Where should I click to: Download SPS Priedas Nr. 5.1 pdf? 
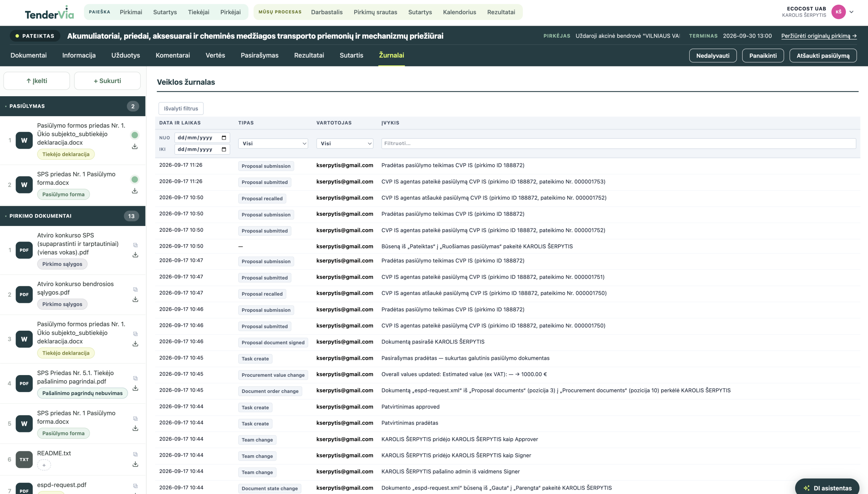[x=135, y=388]
